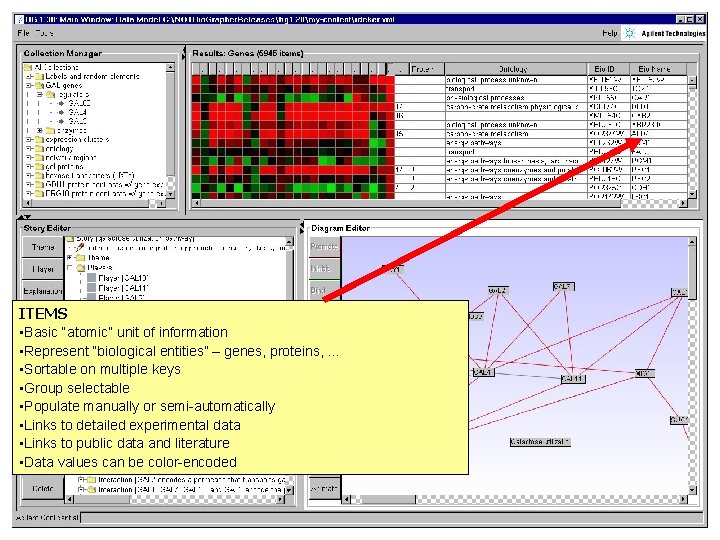Click the gray icon beside Player [GAL10]

point(91,278)
